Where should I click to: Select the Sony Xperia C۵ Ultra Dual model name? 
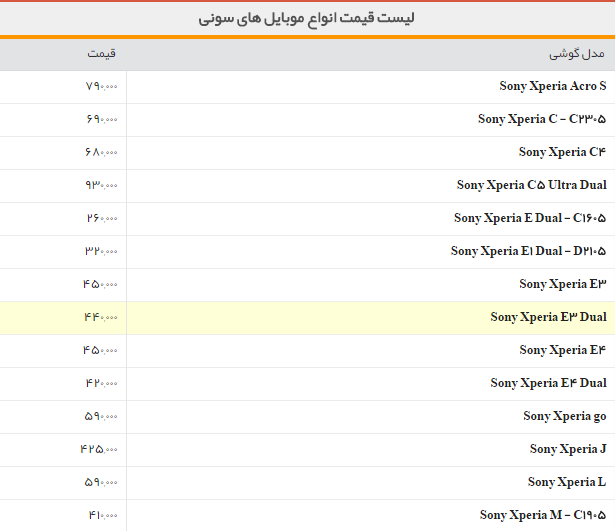click(x=531, y=185)
